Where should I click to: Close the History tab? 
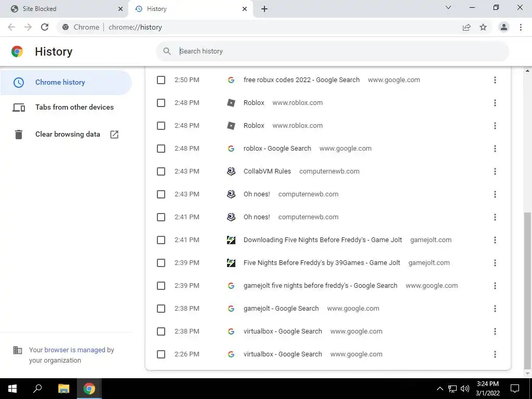point(245,9)
